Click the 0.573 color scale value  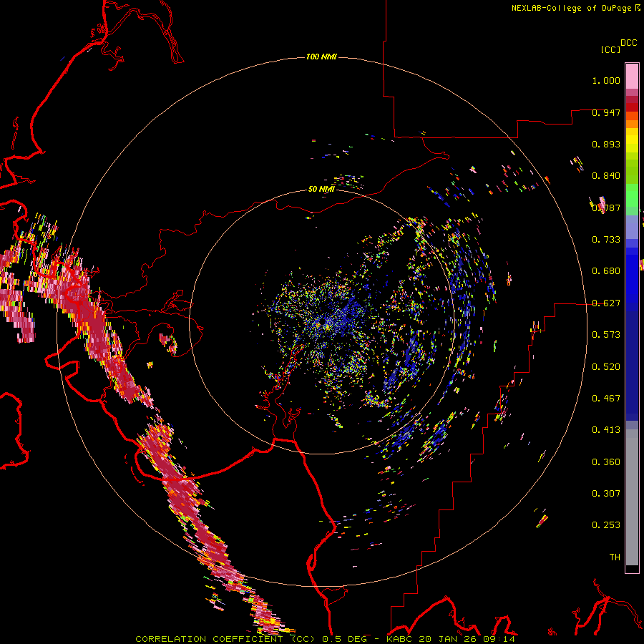(606, 335)
